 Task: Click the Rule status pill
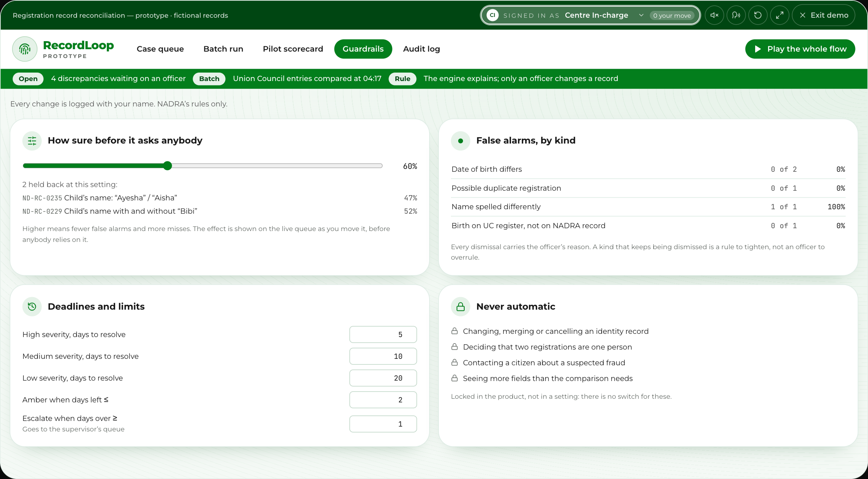[x=403, y=79]
